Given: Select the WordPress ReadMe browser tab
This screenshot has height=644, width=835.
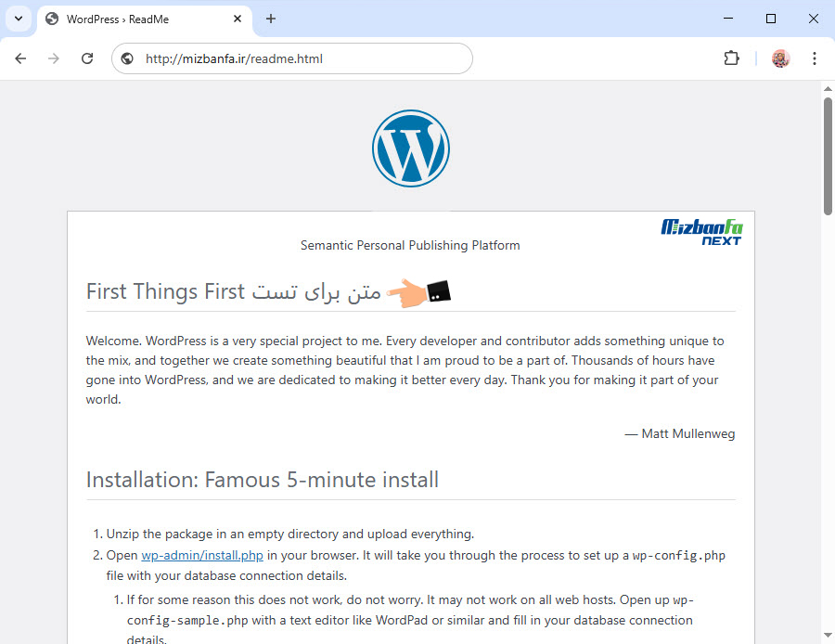Looking at the screenshot, I should pos(139,19).
